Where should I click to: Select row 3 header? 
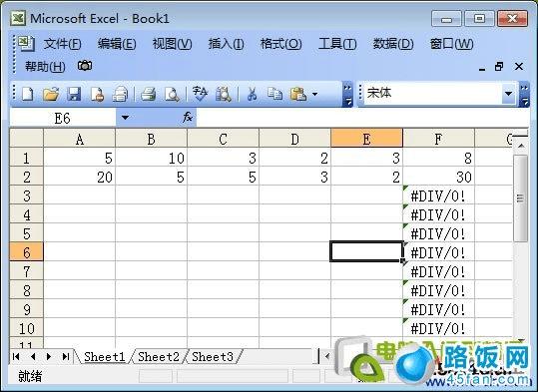[26, 196]
